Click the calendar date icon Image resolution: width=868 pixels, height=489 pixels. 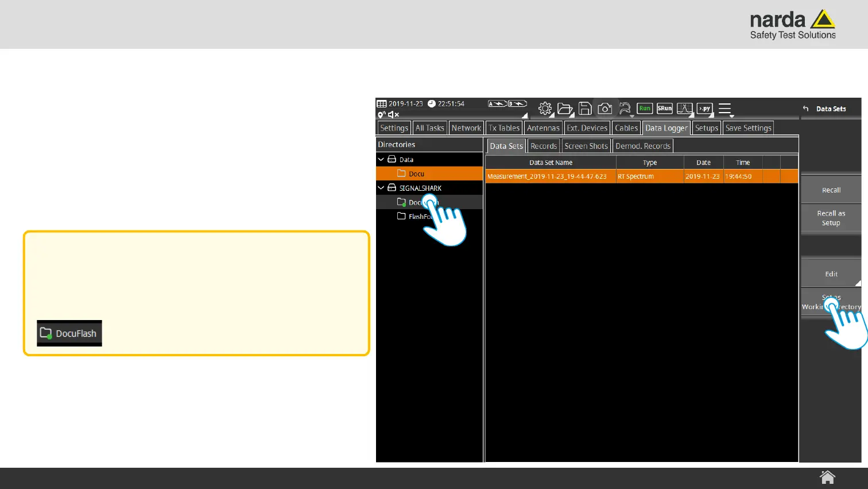[382, 104]
